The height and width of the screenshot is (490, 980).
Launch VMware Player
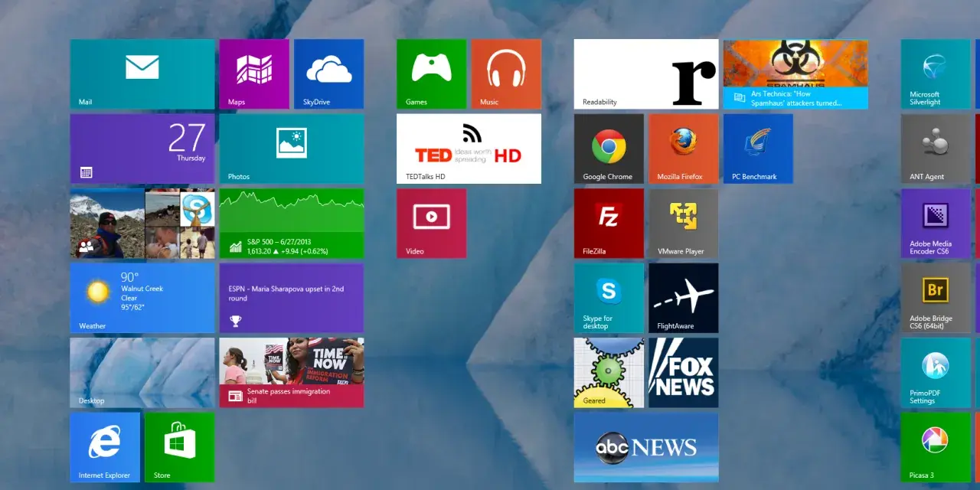point(684,224)
